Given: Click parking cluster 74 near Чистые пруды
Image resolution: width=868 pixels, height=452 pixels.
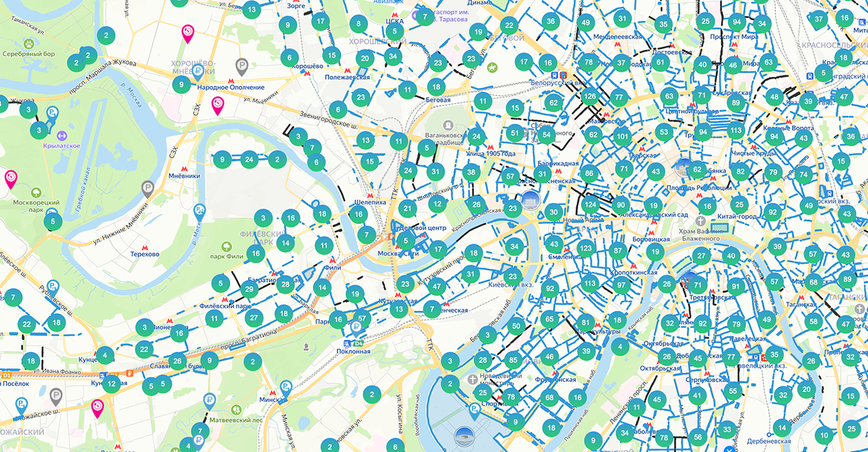Looking at the screenshot, I should coord(803,174).
